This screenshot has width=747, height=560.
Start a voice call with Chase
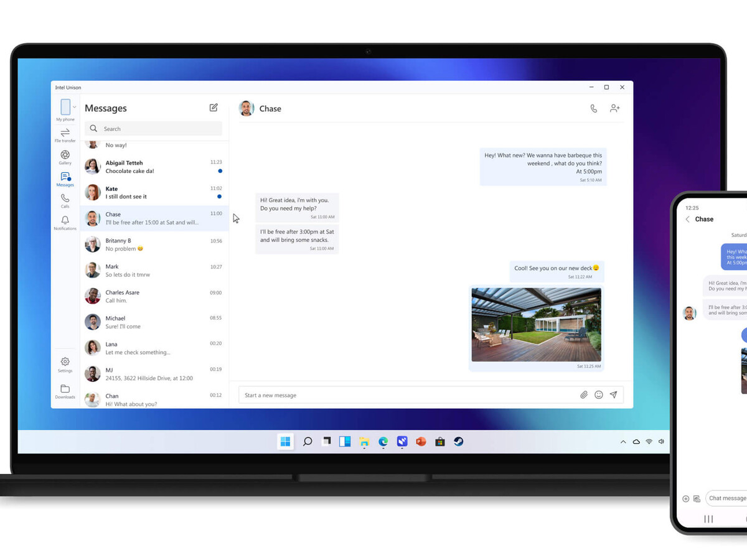pos(593,108)
